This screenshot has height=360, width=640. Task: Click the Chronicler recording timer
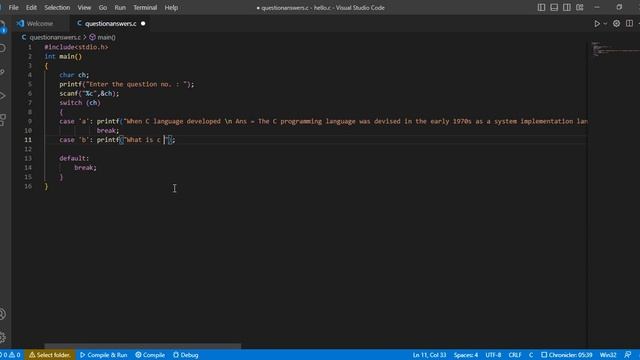(x=567, y=355)
